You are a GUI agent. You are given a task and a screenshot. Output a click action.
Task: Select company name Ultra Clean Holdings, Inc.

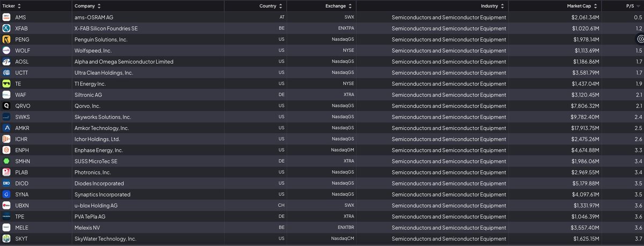point(104,73)
